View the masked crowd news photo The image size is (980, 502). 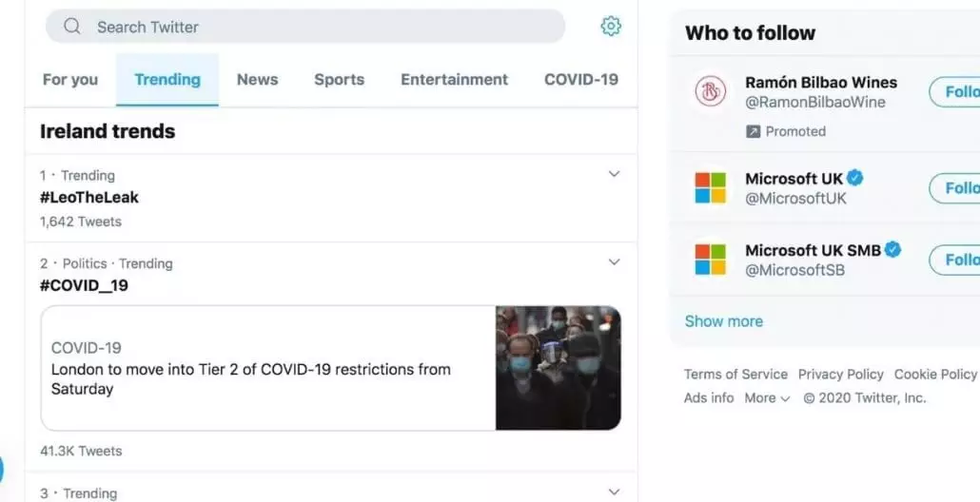click(559, 368)
